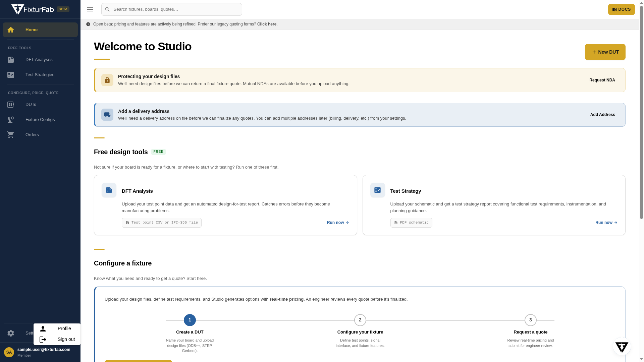Click Run now on DFT Analysis card
644x362 pixels.
tap(338, 223)
